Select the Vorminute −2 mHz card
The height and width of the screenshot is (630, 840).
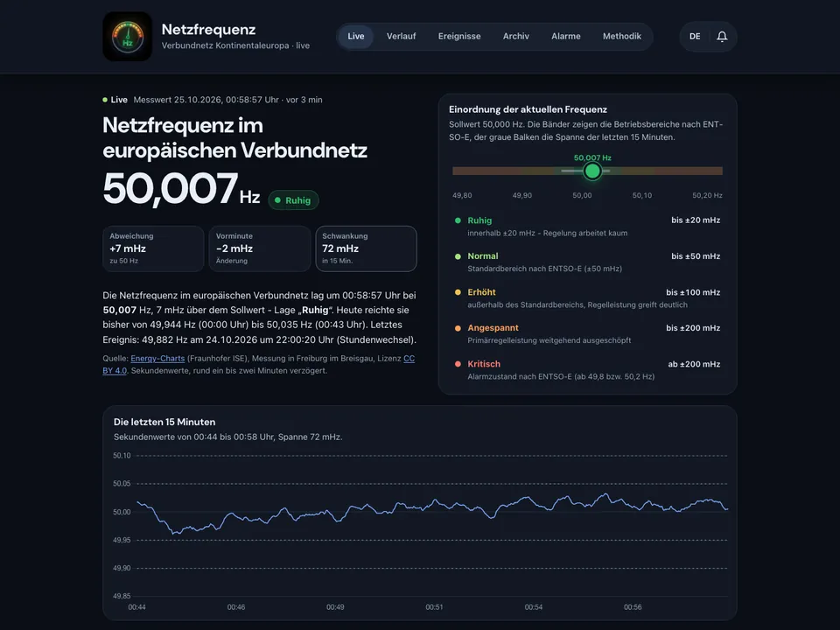[x=259, y=248]
